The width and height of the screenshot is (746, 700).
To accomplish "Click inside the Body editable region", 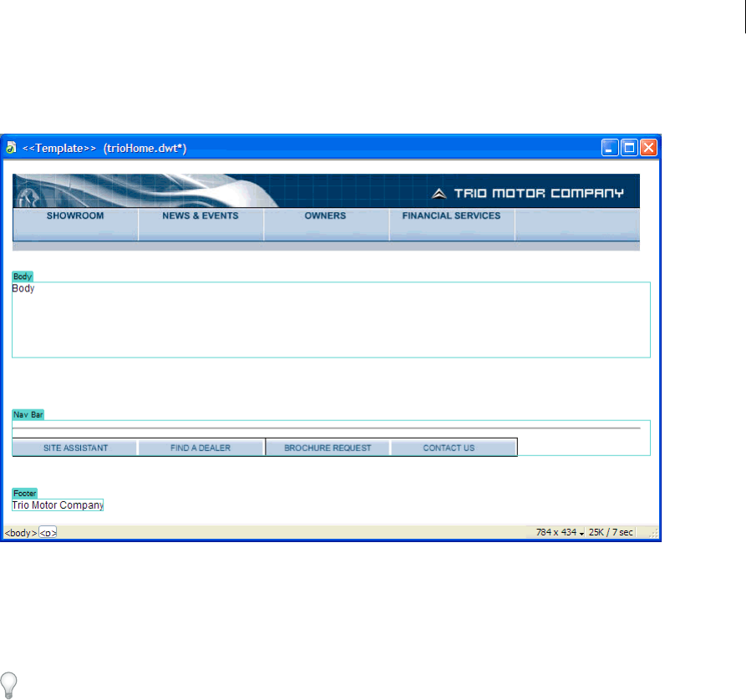I will [x=331, y=320].
